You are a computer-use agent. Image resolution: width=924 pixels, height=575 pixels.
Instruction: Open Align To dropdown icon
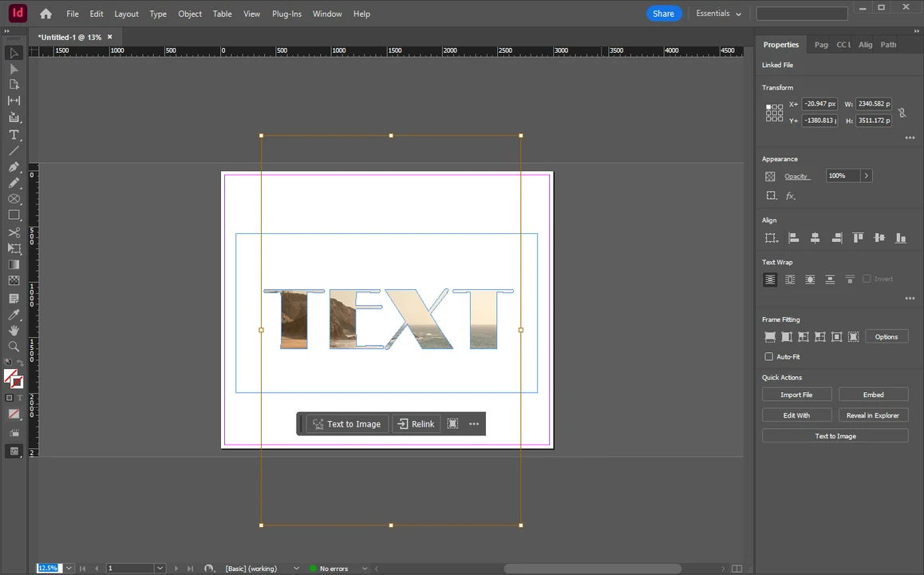point(772,238)
